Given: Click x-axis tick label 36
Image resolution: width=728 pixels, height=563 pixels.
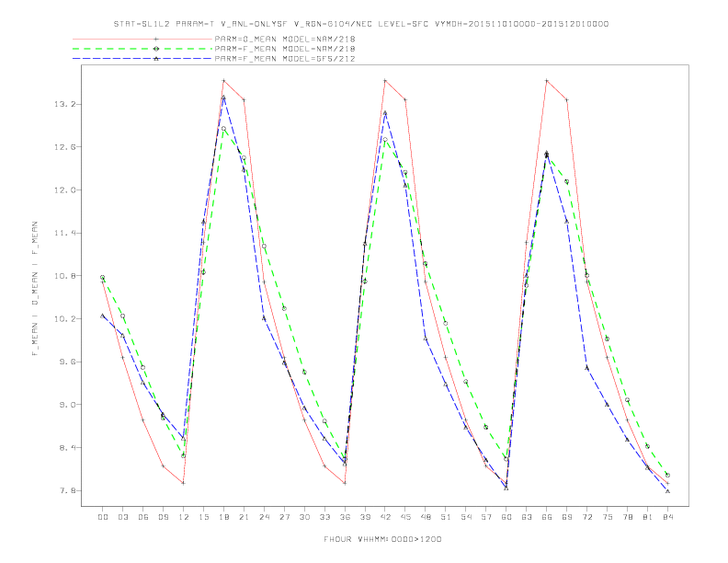Looking at the screenshot, I should point(345,517).
